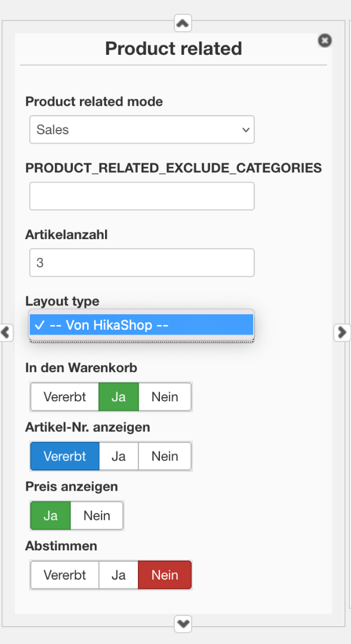Set In den Warenkorb to Vererbt

(x=65, y=397)
